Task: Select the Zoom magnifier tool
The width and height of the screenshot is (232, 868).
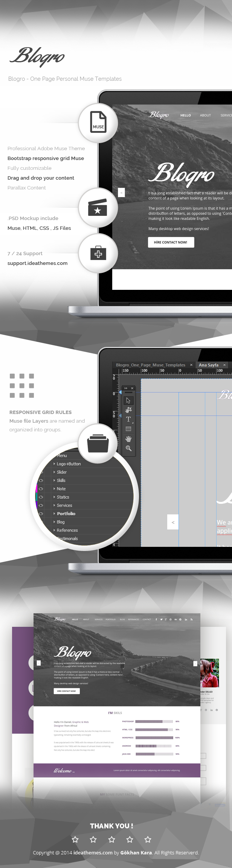Action: tap(128, 448)
